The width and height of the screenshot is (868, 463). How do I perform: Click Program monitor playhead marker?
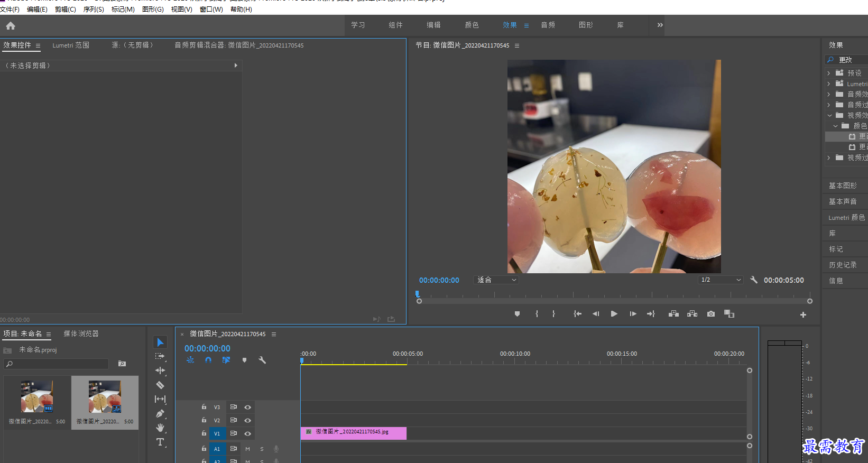pos(417,294)
